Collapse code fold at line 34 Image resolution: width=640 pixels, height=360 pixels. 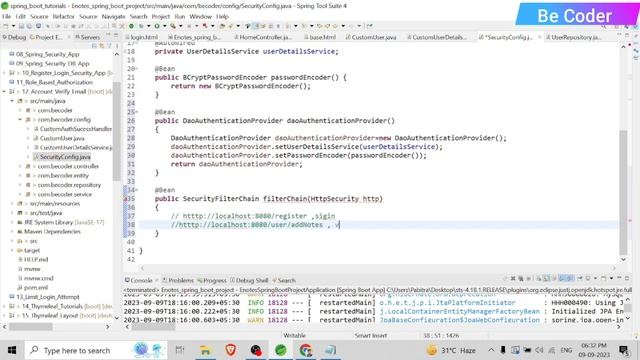click(x=137, y=190)
